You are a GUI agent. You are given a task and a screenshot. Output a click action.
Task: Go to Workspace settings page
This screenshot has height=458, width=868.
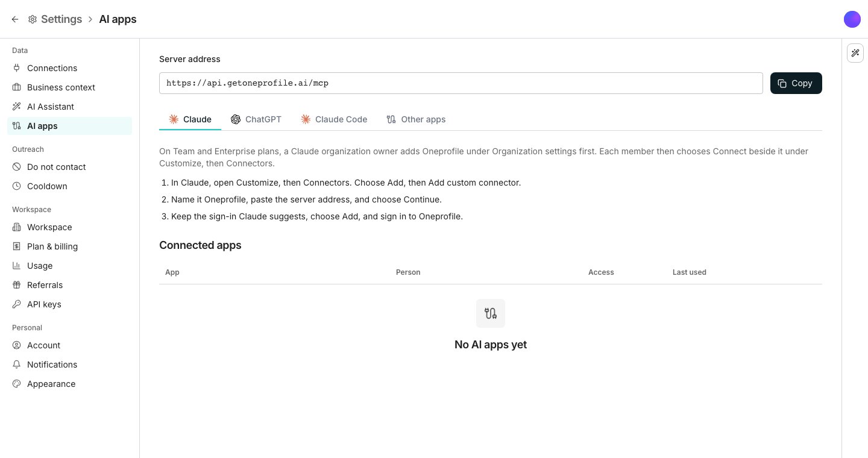click(x=69, y=227)
